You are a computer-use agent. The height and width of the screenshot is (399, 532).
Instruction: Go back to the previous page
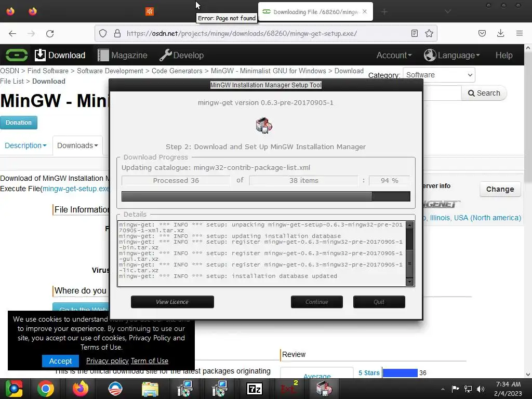click(12, 33)
